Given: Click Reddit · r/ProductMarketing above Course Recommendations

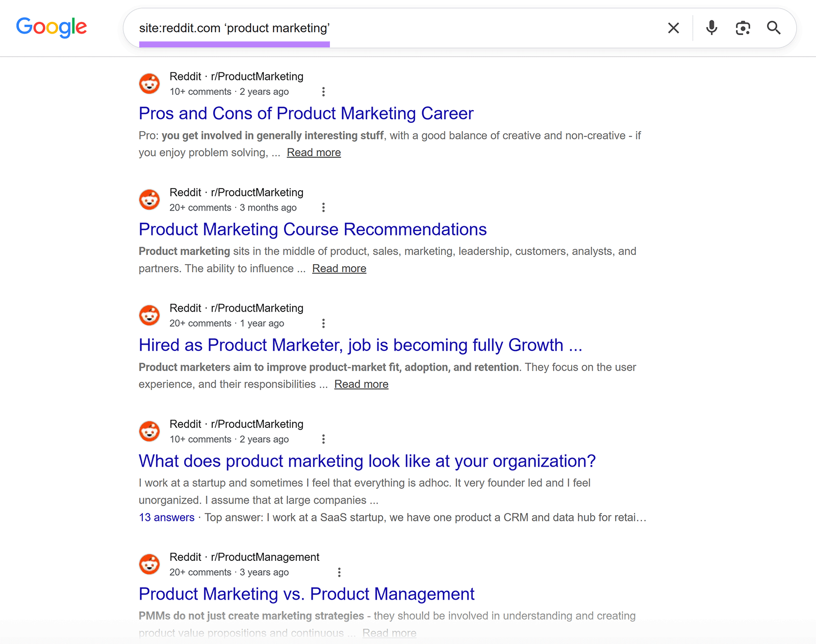Looking at the screenshot, I should 236,192.
